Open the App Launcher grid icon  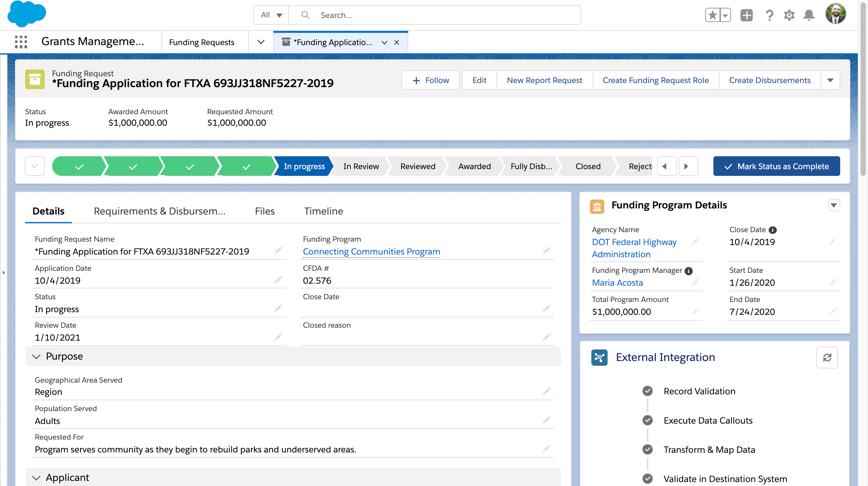(21, 42)
